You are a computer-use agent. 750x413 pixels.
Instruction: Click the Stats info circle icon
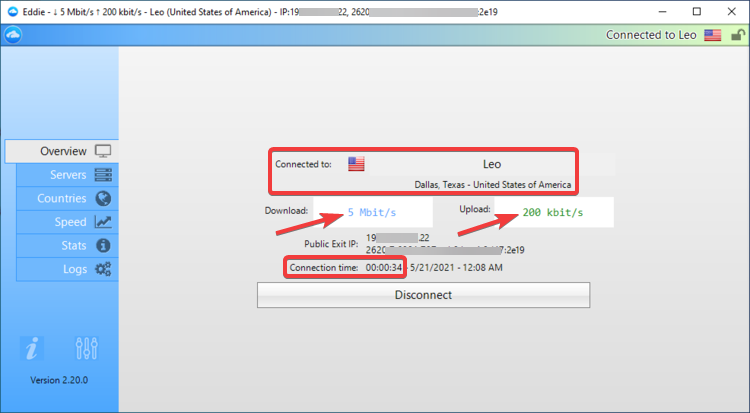coord(103,245)
